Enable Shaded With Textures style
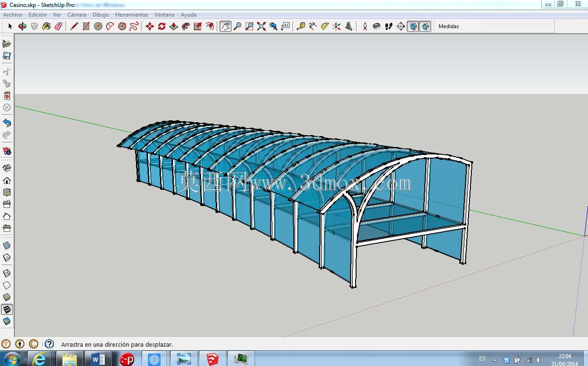 click(7, 309)
